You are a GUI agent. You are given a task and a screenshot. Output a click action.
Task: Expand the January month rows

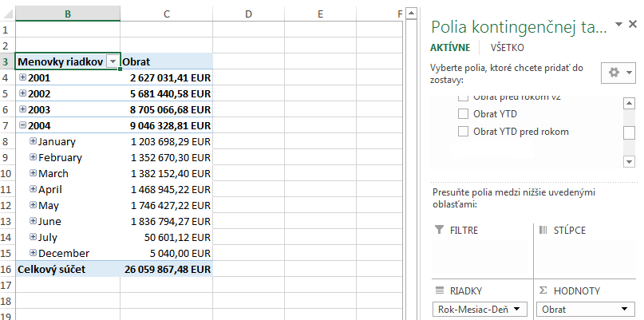[34, 141]
